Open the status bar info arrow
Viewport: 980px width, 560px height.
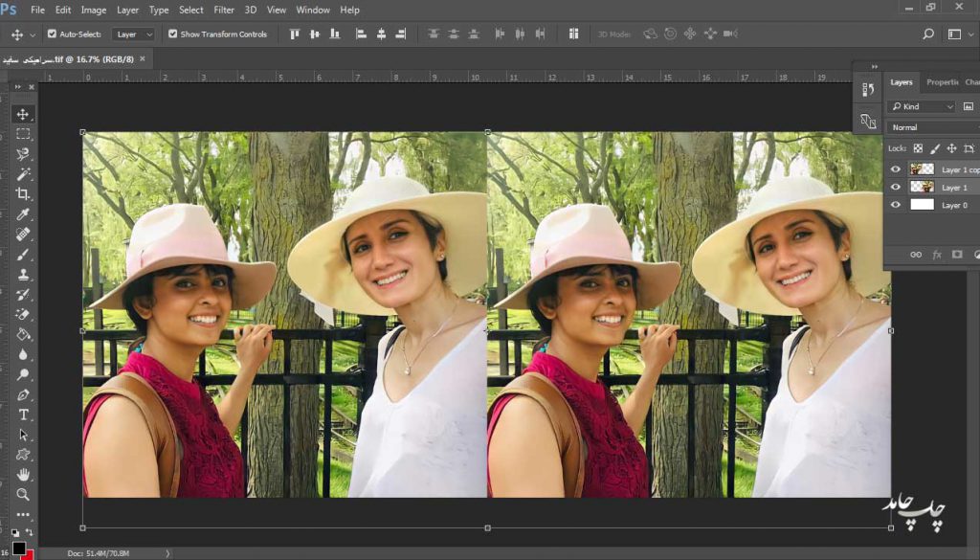[167, 553]
